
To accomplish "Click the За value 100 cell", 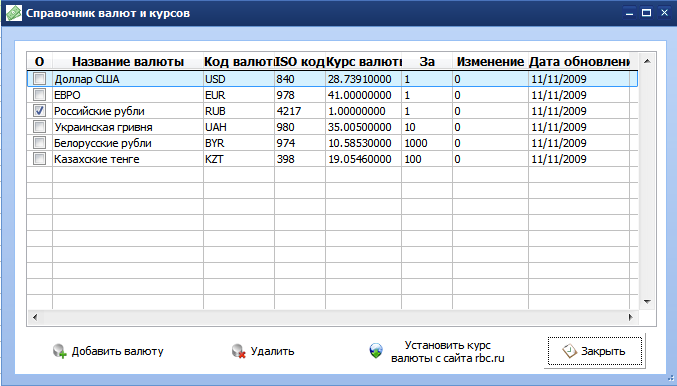I will coord(427,159).
